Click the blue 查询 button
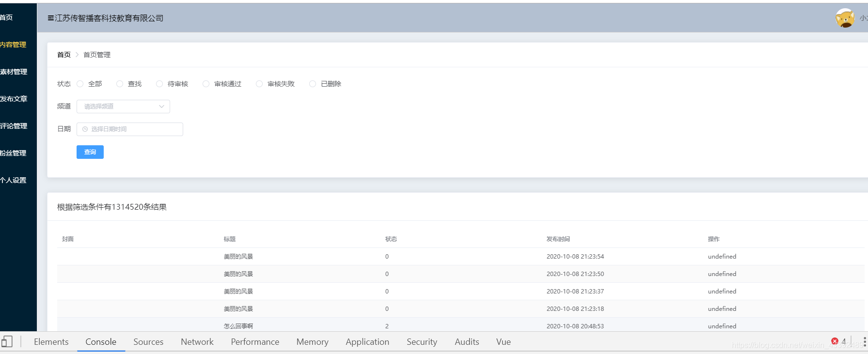The width and height of the screenshot is (868, 354). click(90, 152)
